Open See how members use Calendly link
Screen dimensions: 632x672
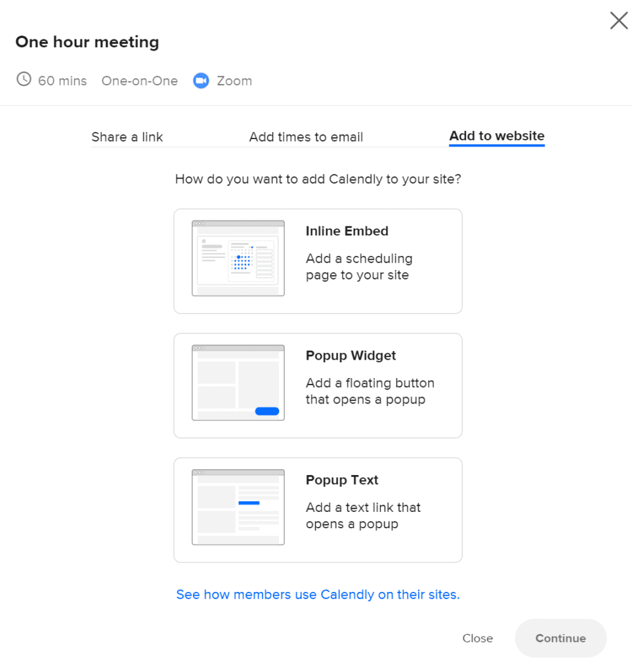[x=318, y=595]
